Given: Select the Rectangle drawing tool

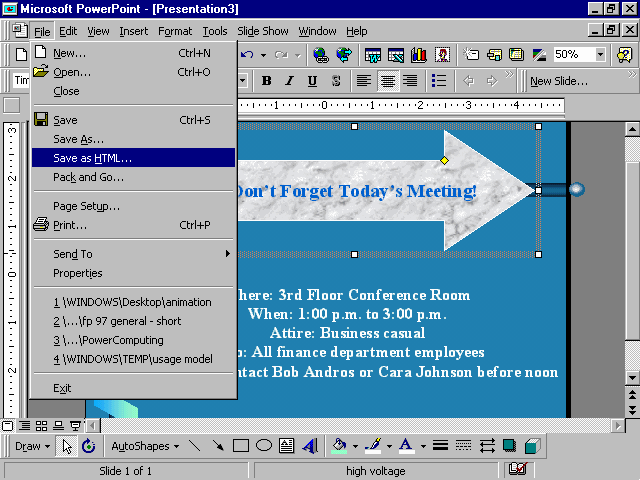Looking at the screenshot, I should pyautogui.click(x=241, y=446).
